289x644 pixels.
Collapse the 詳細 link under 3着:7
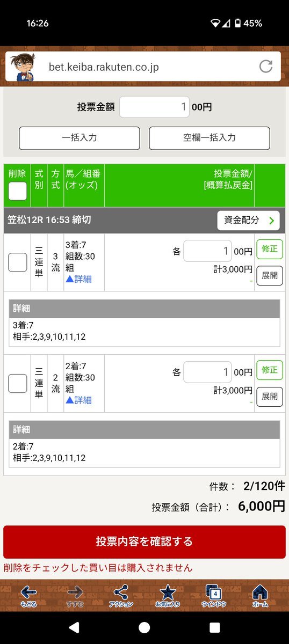tap(78, 279)
